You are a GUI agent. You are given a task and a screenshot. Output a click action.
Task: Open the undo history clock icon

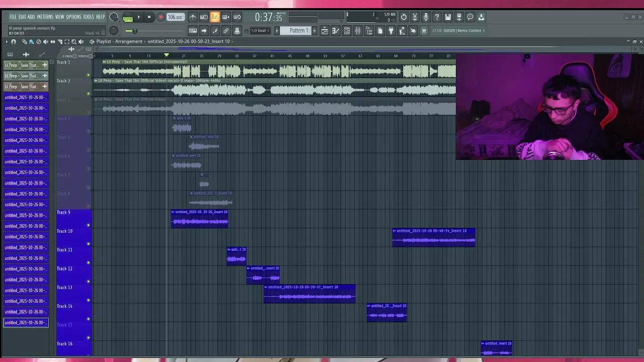(404, 17)
